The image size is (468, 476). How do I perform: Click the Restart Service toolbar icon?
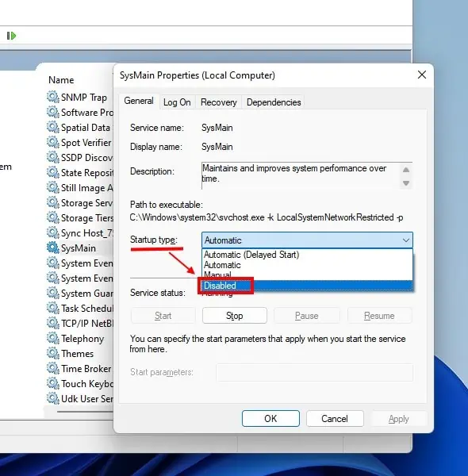[x=11, y=36]
